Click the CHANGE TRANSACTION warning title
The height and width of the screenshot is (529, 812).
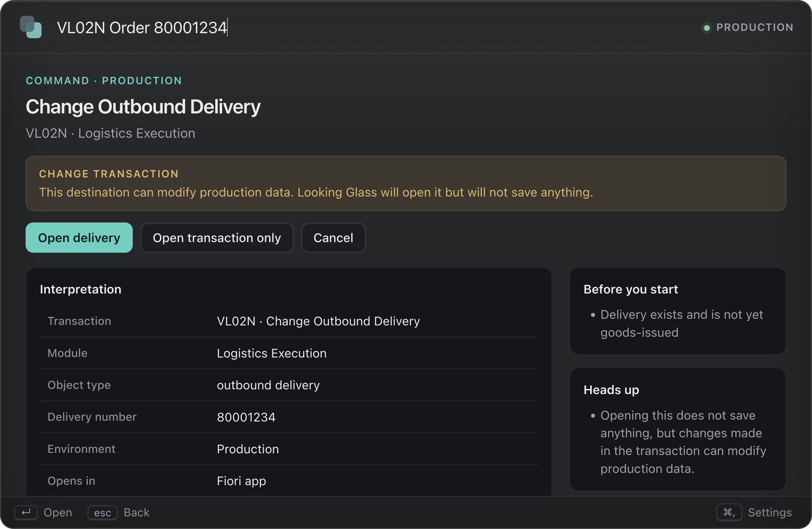(x=109, y=174)
